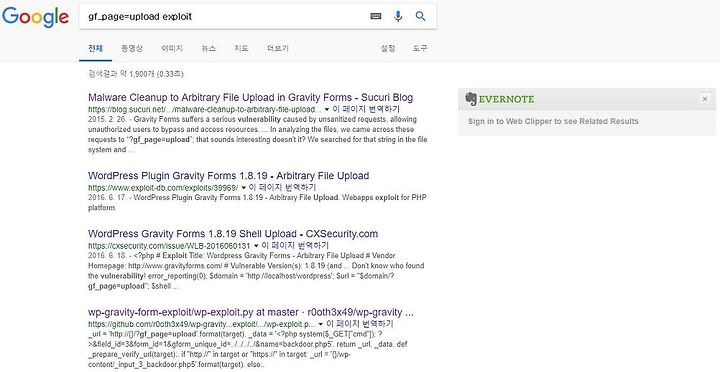Viewport: 720px width, 372px height.
Task: Close the Evernote Web Clipper panel
Action: (705, 99)
